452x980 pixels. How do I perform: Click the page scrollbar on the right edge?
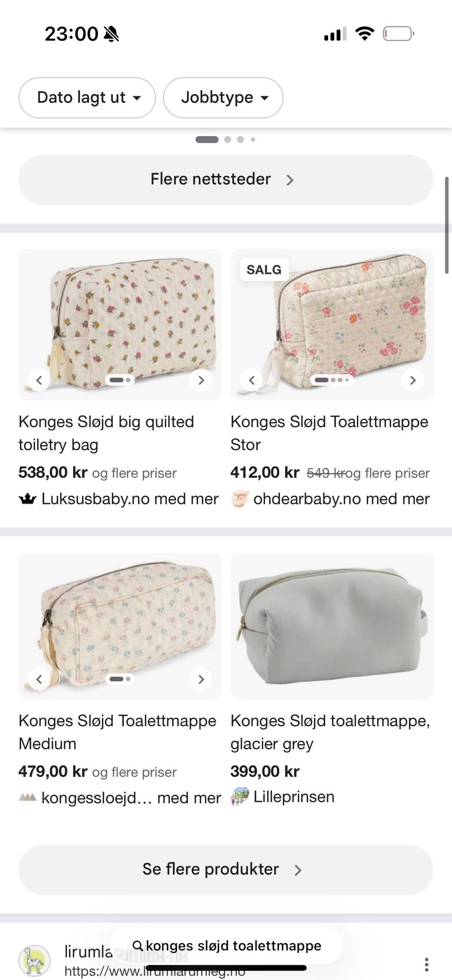pyautogui.click(x=447, y=225)
